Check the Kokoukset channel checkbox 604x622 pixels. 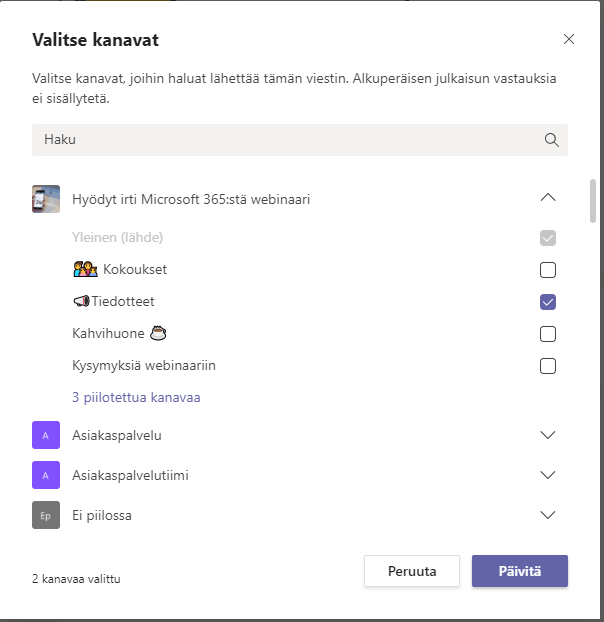[547, 270]
